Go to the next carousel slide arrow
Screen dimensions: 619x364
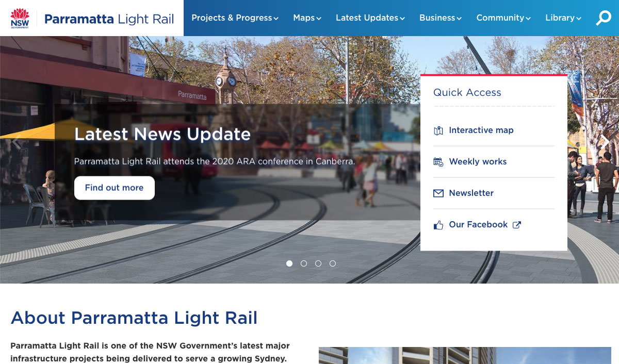pos(605,142)
